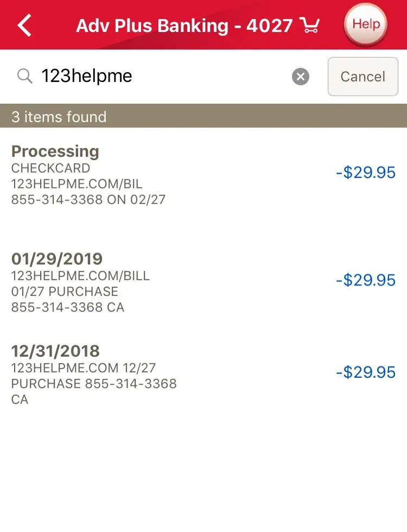Screen dimensions: 407x532
Task: Select the CHECKCARD description line
Action: (x=50, y=168)
